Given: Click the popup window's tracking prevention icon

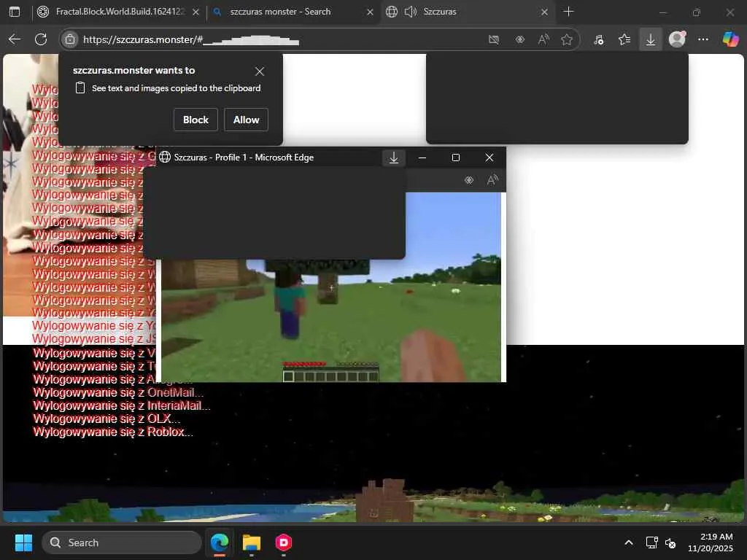Looking at the screenshot, I should coord(469,180).
